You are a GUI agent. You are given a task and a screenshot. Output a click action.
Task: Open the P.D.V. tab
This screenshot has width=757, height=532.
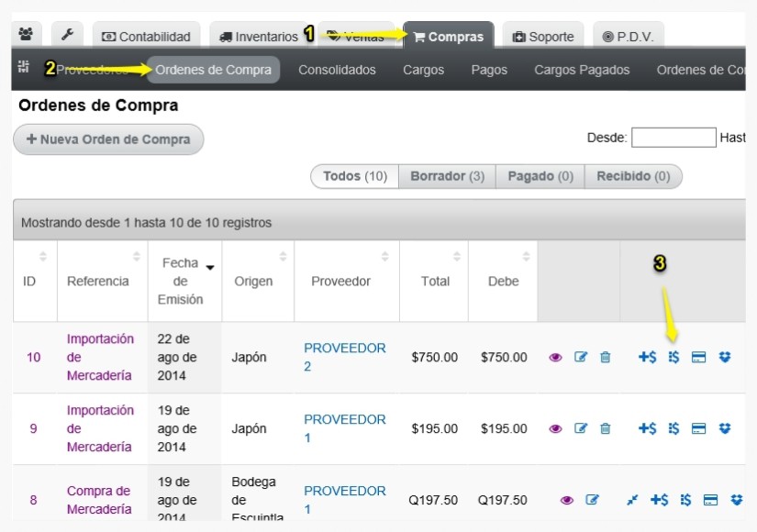click(x=629, y=36)
